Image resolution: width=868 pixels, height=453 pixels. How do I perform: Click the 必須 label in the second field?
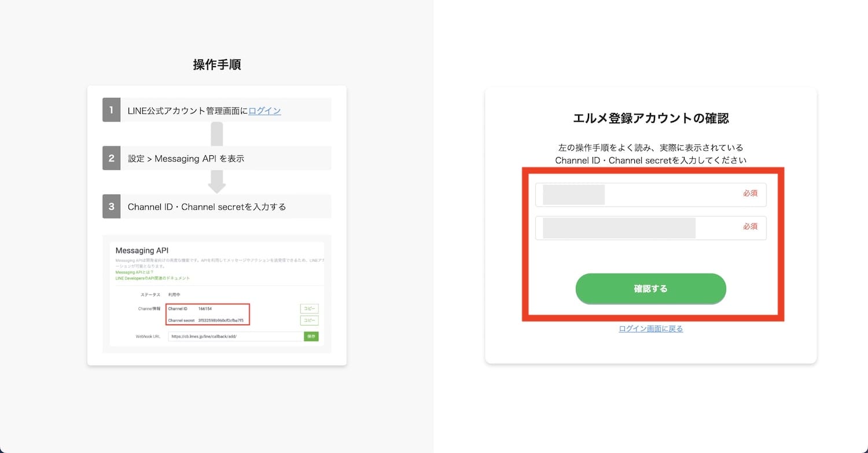pos(750,226)
